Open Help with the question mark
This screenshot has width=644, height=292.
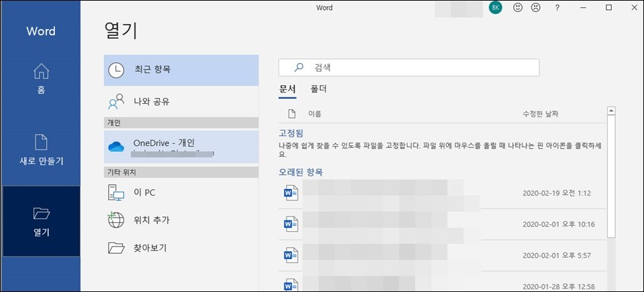click(x=557, y=8)
